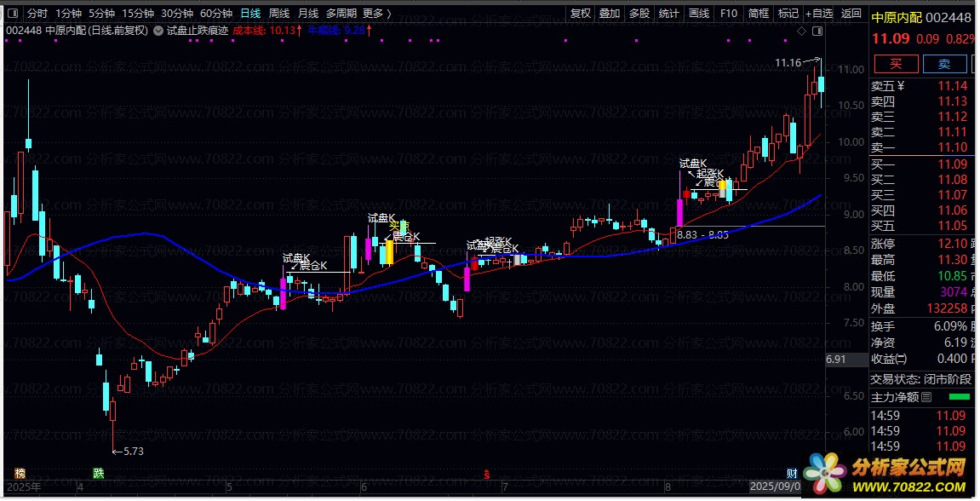Click the 最高 value 11.30

953,260
